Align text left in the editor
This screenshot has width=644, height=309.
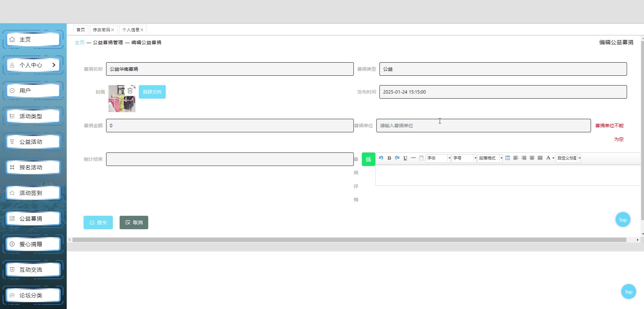tap(516, 158)
